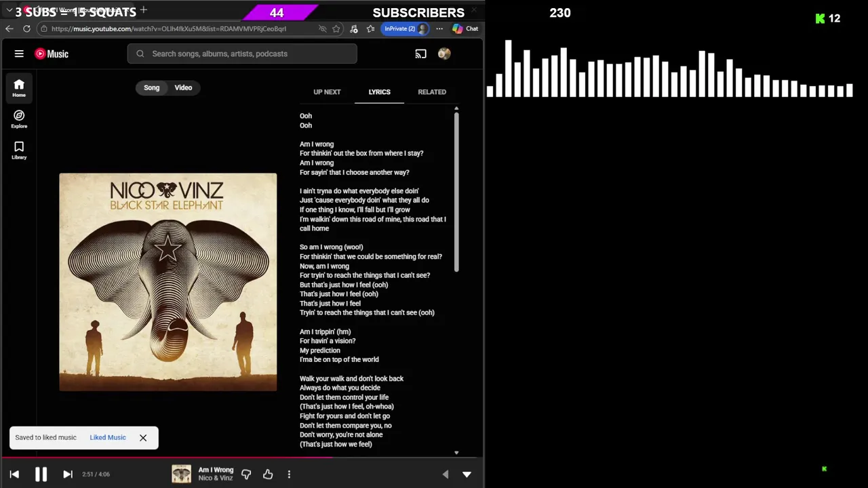Click the thumbs up like icon
Screen dimensions: 868x488
268,474
